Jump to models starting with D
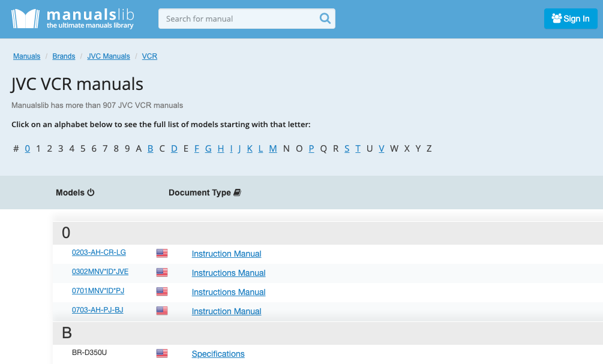 [174, 148]
